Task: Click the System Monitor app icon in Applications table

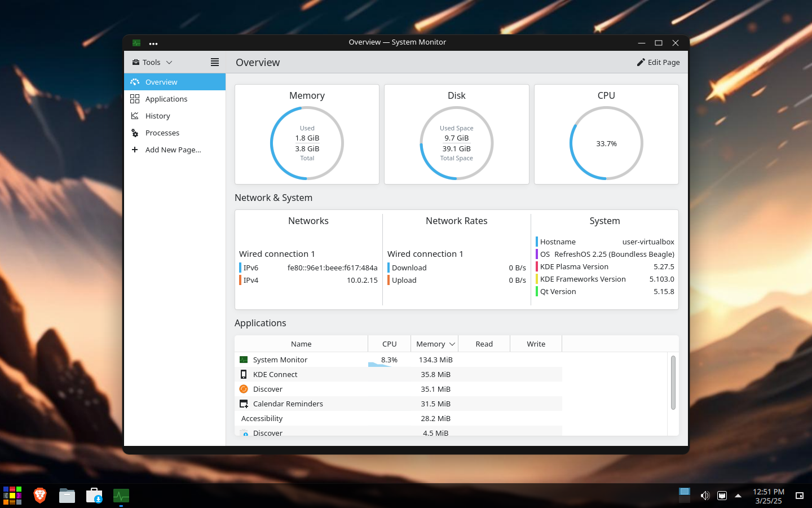Action: [244, 360]
